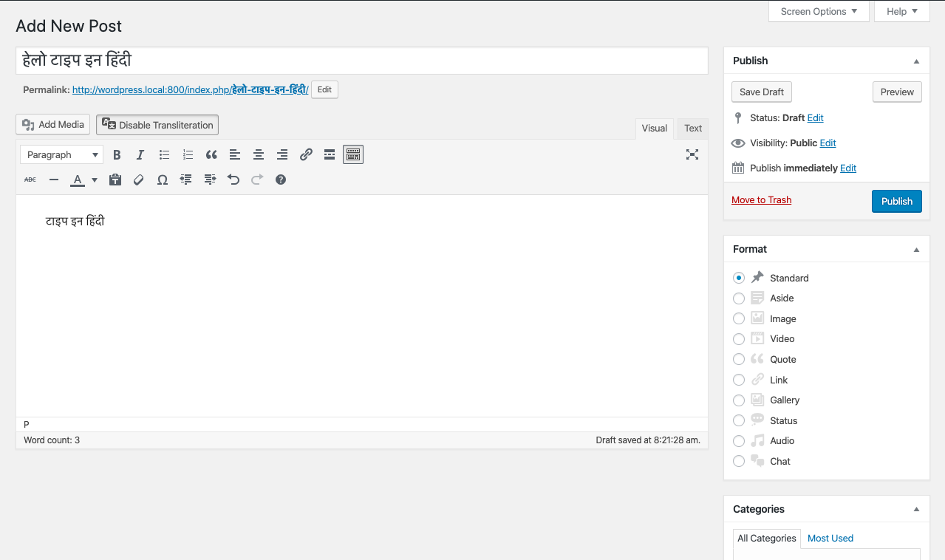Select the Aside post format
The height and width of the screenshot is (560, 945).
click(739, 298)
